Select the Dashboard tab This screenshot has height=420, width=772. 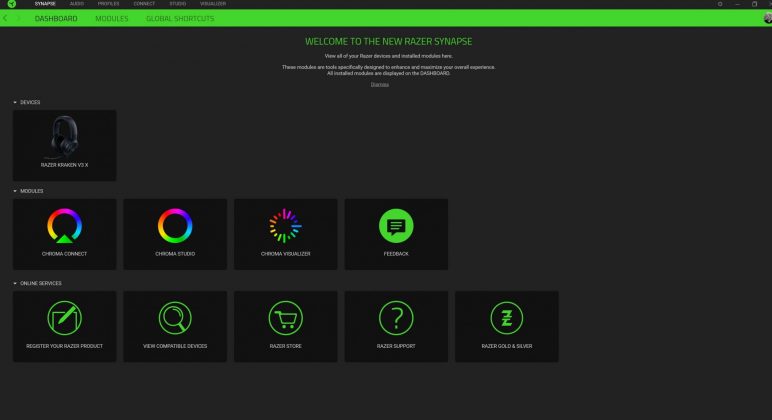tap(56, 19)
